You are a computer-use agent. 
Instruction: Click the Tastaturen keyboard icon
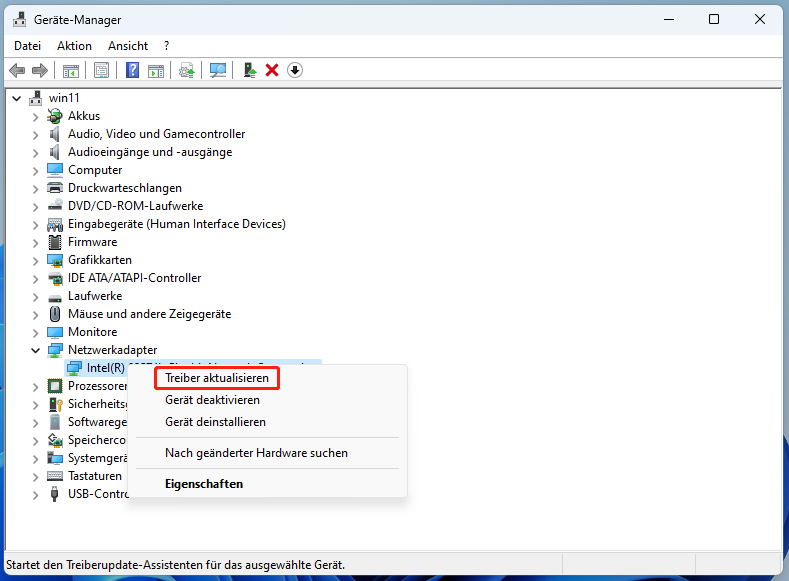pyautogui.click(x=54, y=476)
